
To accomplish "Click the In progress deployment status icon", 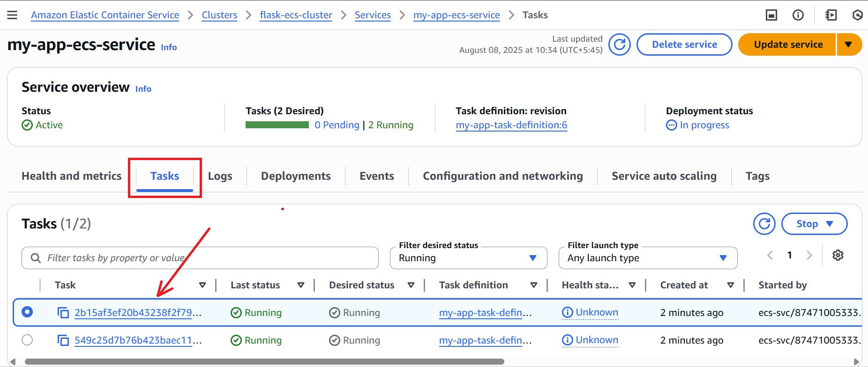I will tap(672, 125).
